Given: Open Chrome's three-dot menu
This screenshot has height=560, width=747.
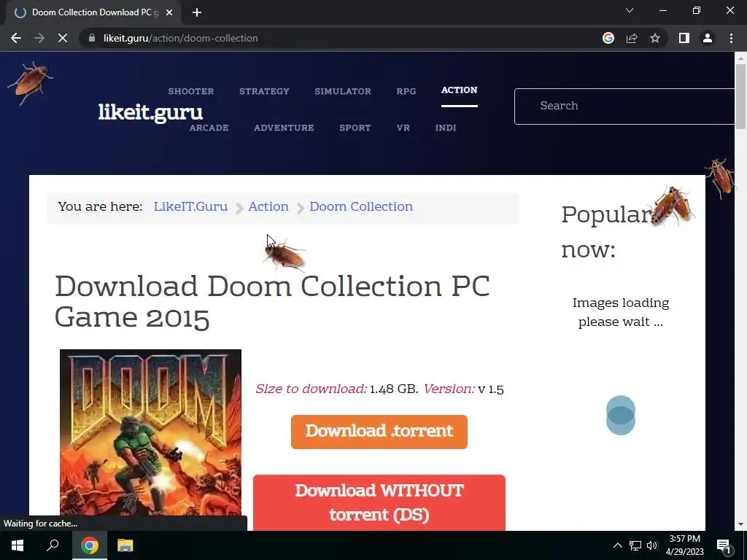Looking at the screenshot, I should [x=731, y=38].
